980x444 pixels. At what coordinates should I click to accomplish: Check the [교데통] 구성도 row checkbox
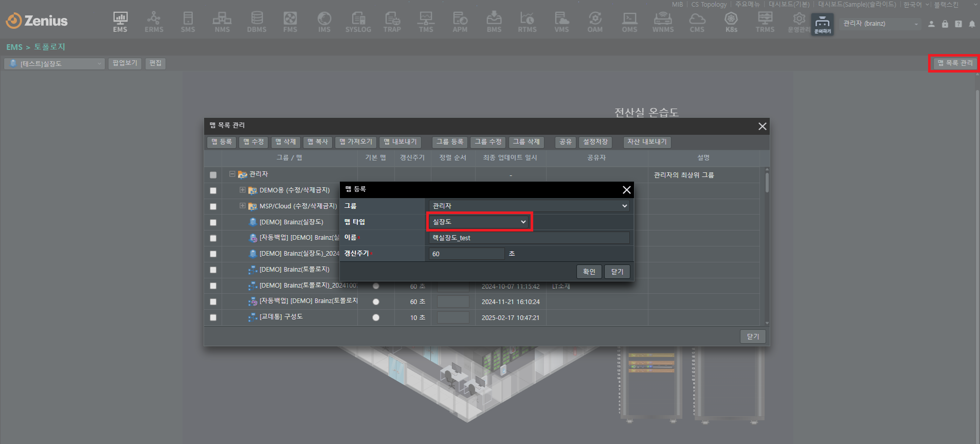[213, 317]
